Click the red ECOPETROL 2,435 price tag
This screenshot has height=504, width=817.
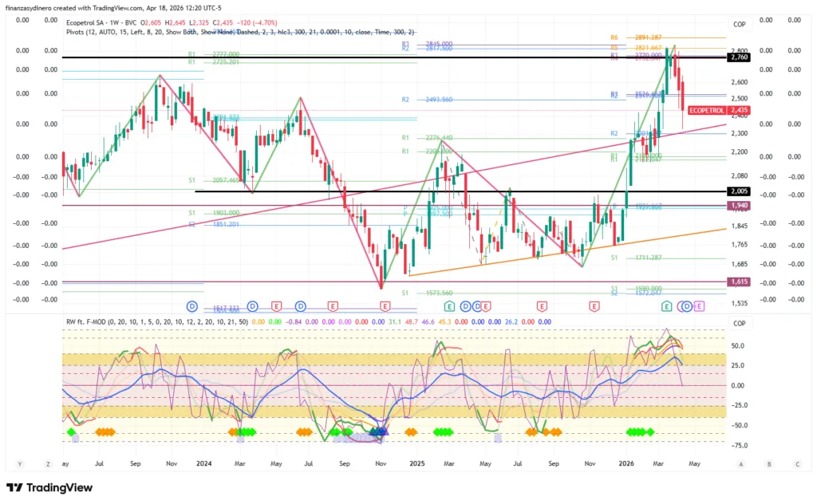click(718, 110)
